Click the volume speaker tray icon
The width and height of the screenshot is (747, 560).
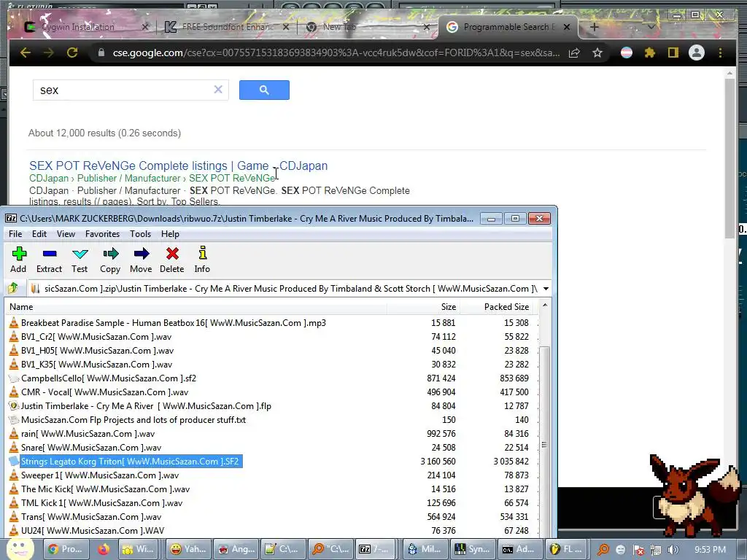point(673,550)
